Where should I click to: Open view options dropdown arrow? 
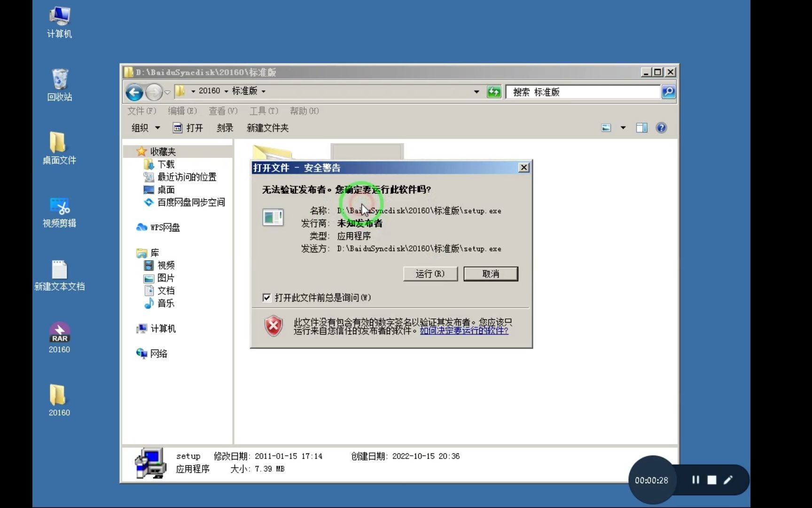pyautogui.click(x=623, y=128)
